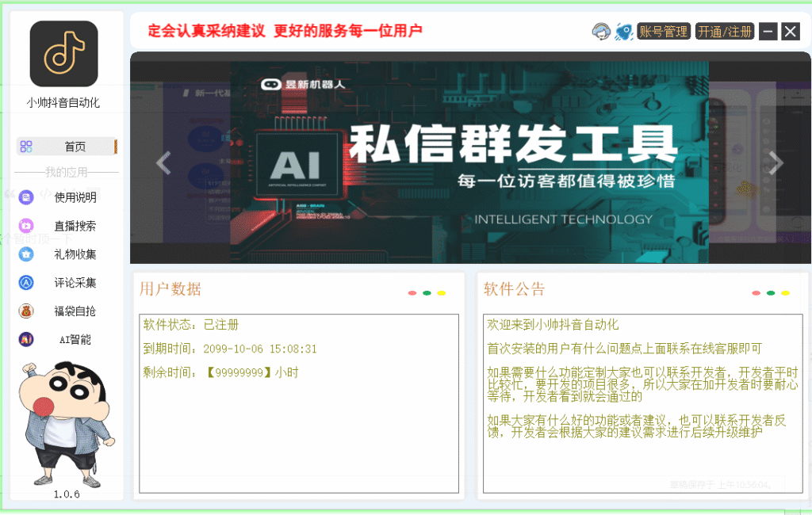Advance carousel with right arrow
The height and width of the screenshot is (515, 812).
click(775, 162)
